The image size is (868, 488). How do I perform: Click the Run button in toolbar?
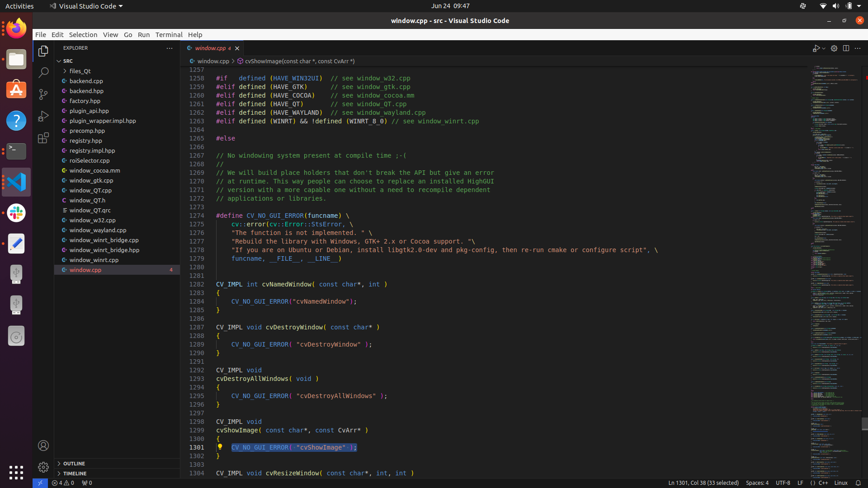(817, 48)
